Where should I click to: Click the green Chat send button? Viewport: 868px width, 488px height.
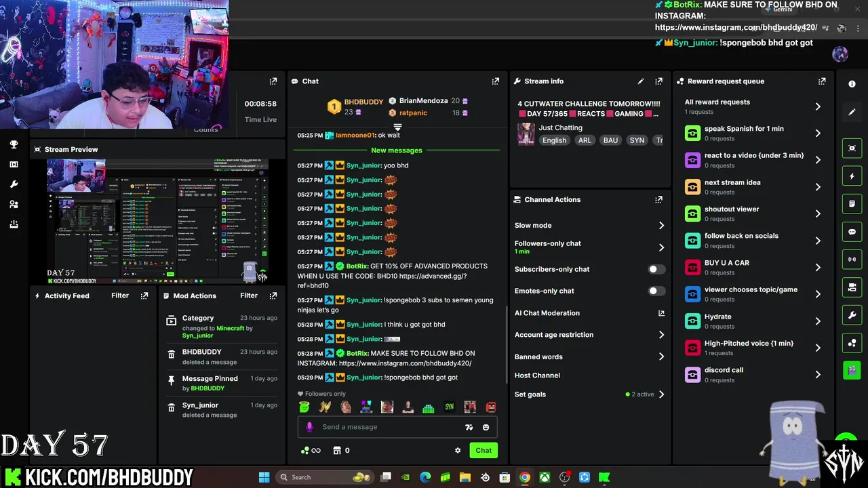(x=484, y=451)
